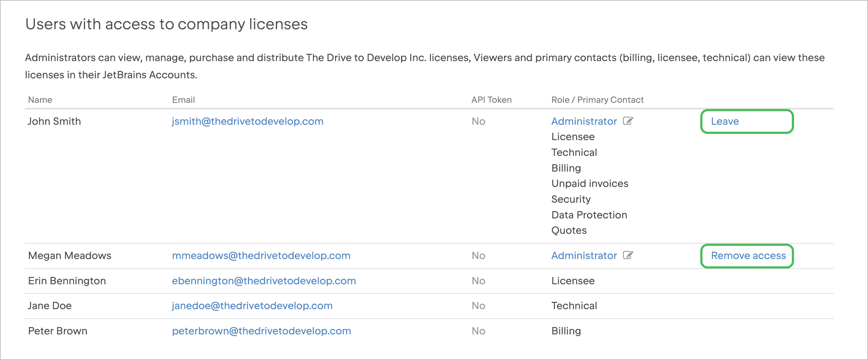Screen dimensions: 868x360
Task: Click the API Token column header
Action: click(491, 100)
